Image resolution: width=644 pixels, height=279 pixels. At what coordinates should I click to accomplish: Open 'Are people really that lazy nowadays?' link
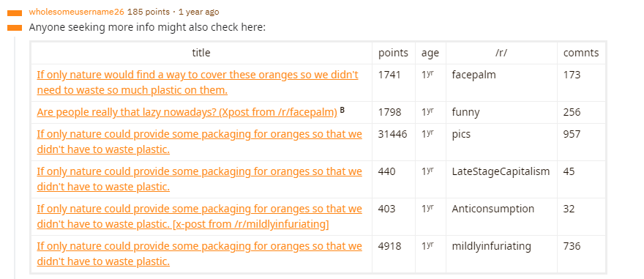point(187,112)
